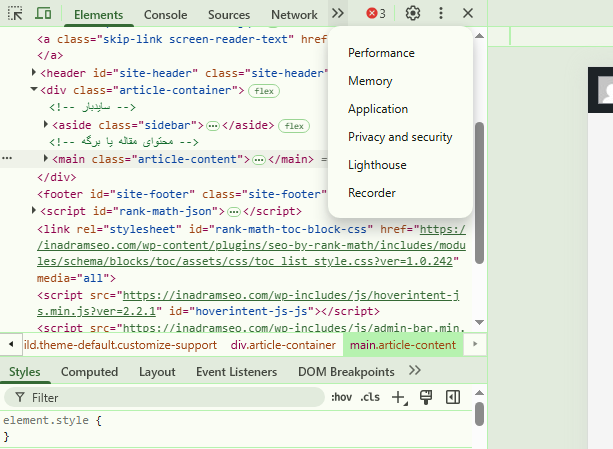Select the skip-link anchor element line
This screenshot has height=449, width=613.
coord(182,39)
